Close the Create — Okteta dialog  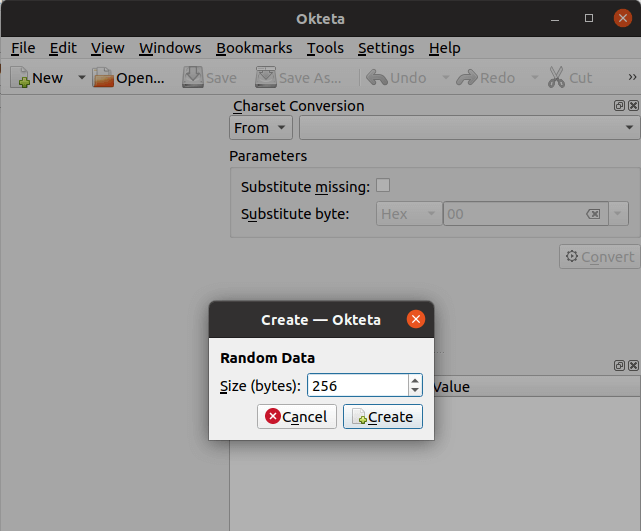(416, 319)
